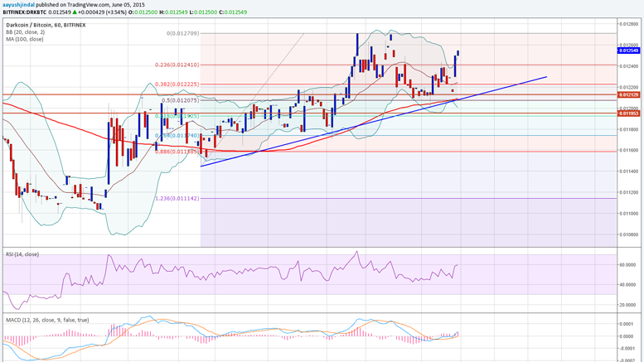Select the MA (100, close) indicator label
This screenshot has width=644, height=362.
tap(24, 40)
